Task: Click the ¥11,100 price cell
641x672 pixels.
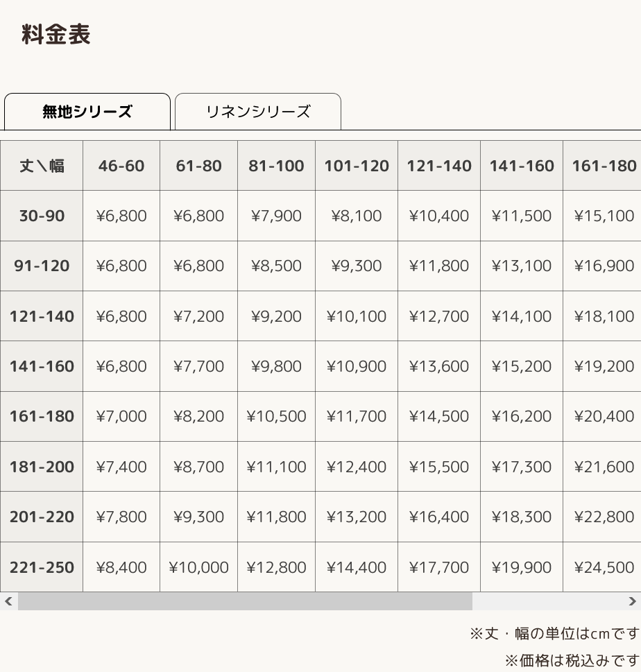Action: point(277,466)
